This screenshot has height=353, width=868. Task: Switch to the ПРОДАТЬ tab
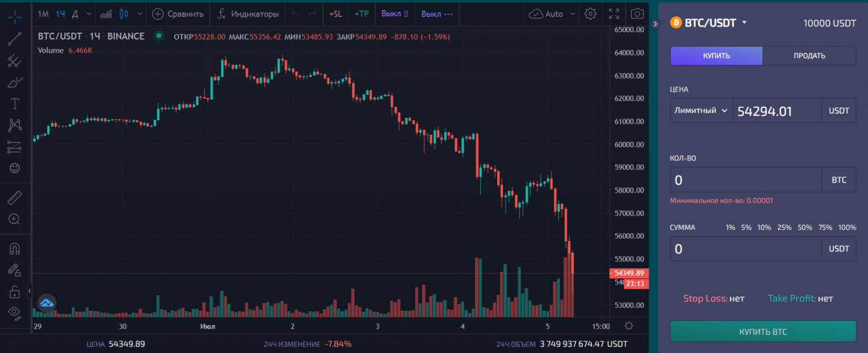pyautogui.click(x=809, y=56)
